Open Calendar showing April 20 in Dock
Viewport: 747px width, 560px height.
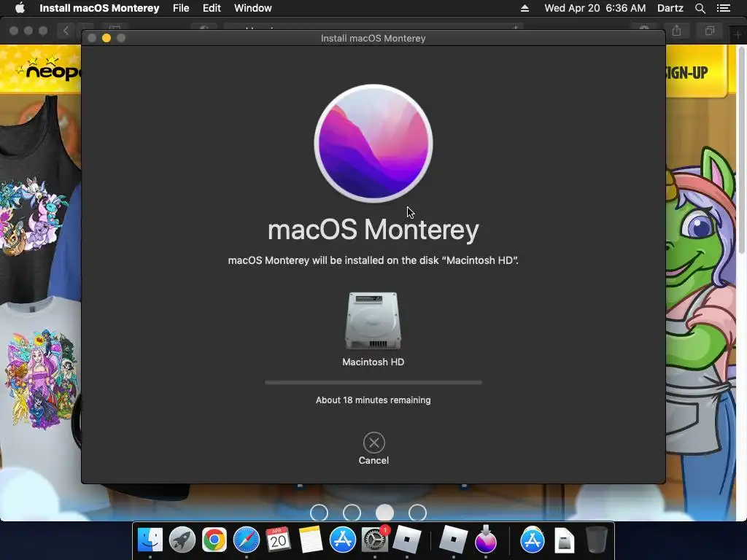(278, 540)
